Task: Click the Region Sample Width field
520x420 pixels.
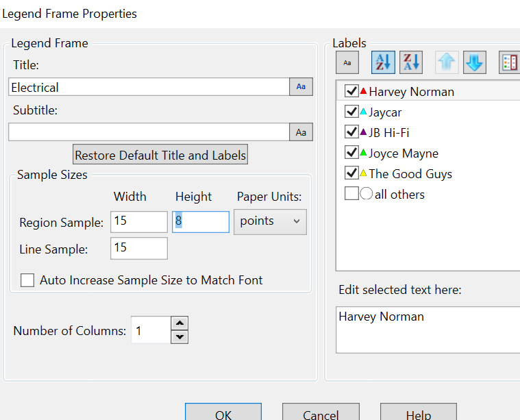Action: 139,221
